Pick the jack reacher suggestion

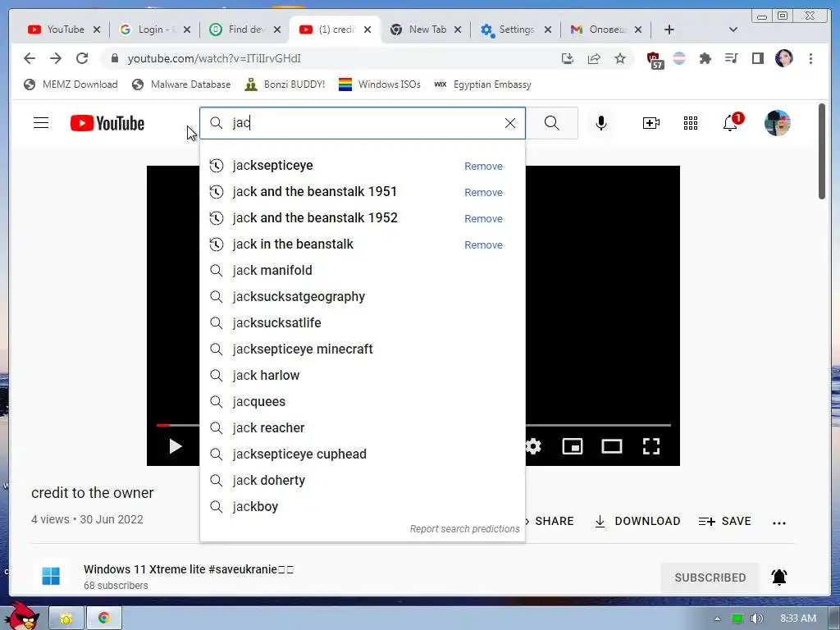pos(363,428)
